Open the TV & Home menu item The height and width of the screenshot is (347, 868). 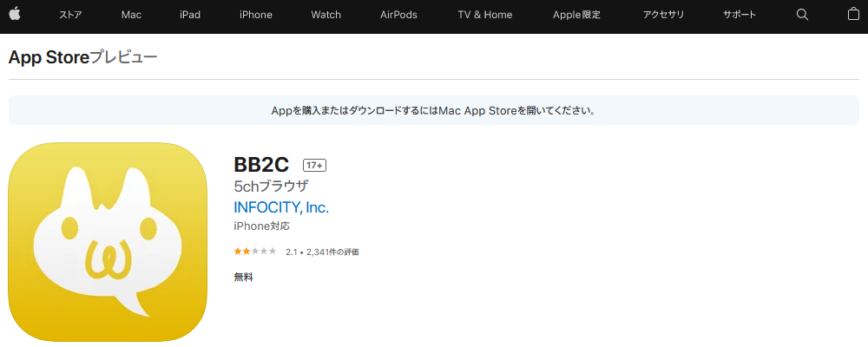[485, 15]
